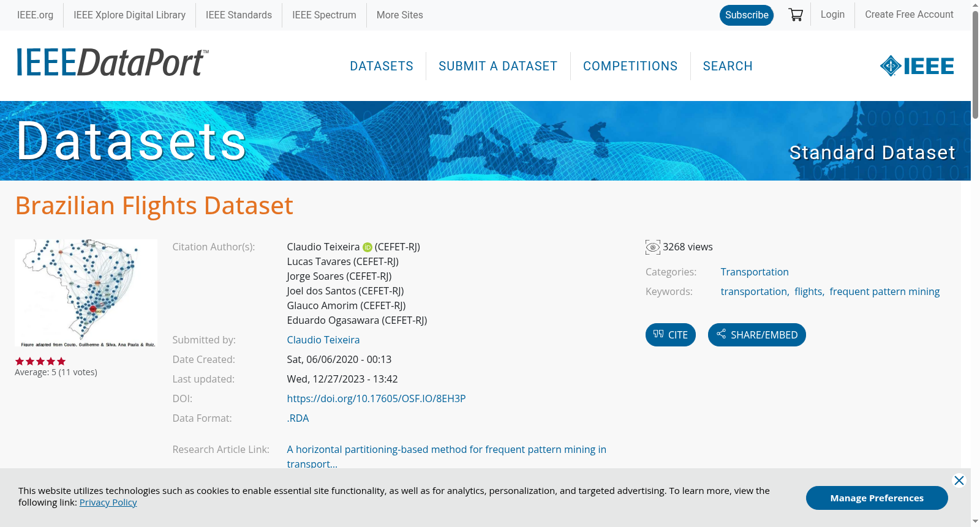
Task: Expand the More Sites menu
Action: pos(400,15)
